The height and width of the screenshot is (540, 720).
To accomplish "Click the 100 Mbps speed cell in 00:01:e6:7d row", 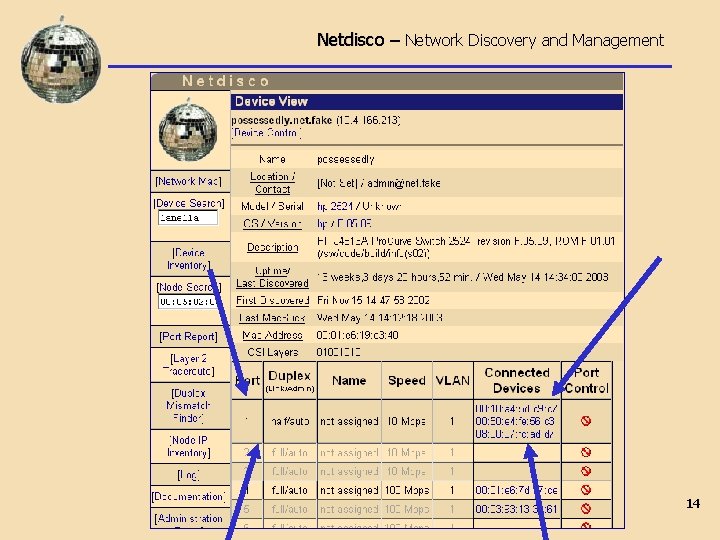I will [x=407, y=490].
